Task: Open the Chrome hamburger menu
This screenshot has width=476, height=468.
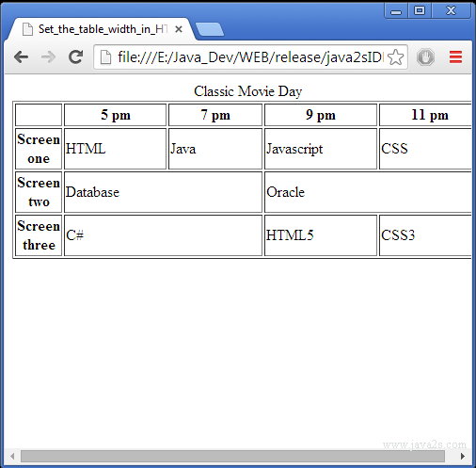Action: pyautogui.click(x=455, y=56)
